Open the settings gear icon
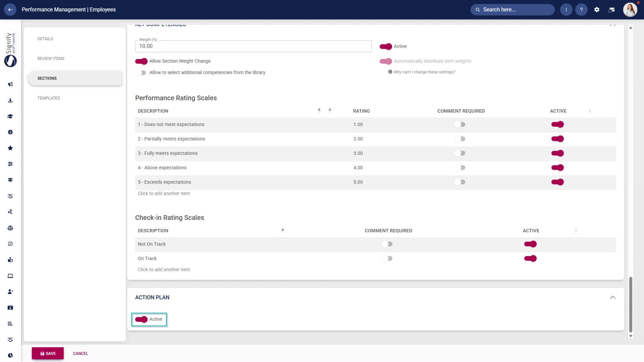 (x=596, y=10)
